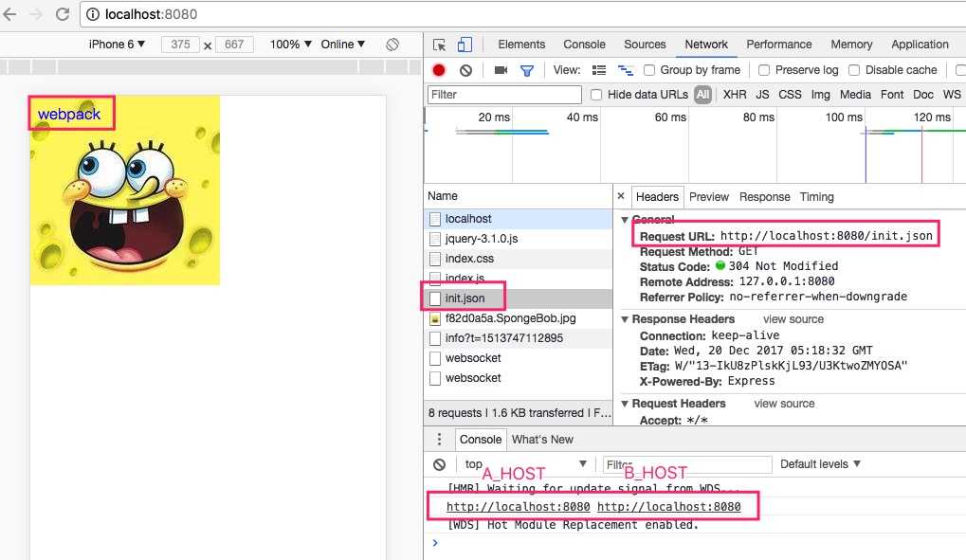
Task: Click the network Filter input field
Action: (x=504, y=94)
